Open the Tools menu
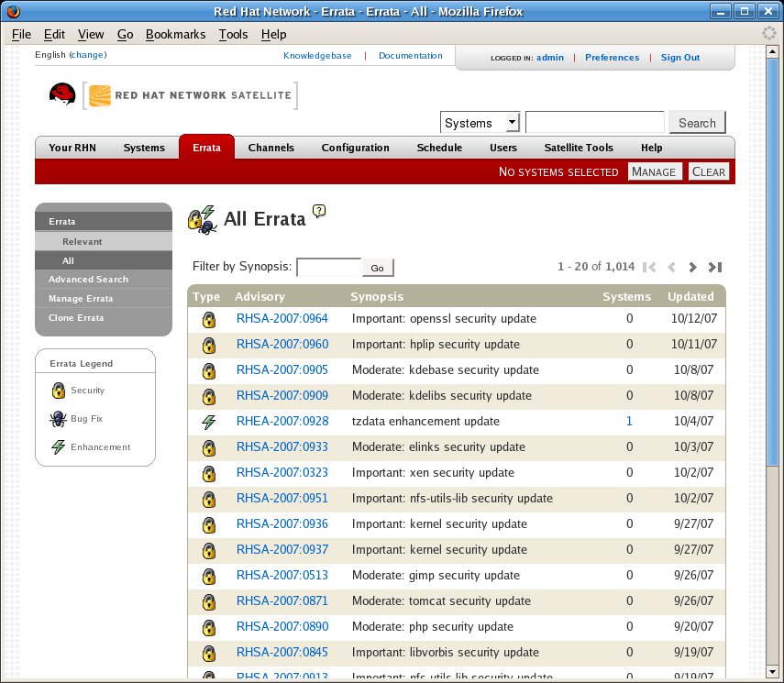Viewport: 784px width, 683px height. pyautogui.click(x=233, y=34)
